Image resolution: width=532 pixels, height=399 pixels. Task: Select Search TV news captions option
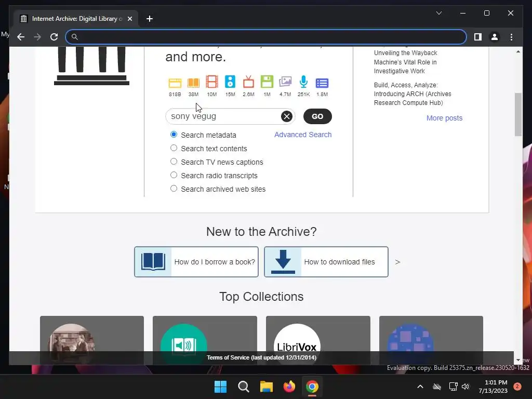[174, 162]
